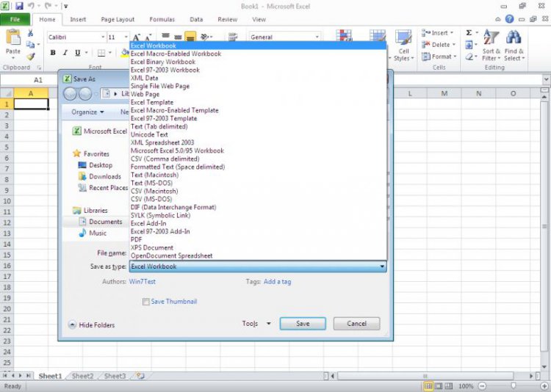Image resolution: width=551 pixels, height=392 pixels.
Task: Click the Save icon in Quick Access Toolbar
Action: tap(19, 6)
